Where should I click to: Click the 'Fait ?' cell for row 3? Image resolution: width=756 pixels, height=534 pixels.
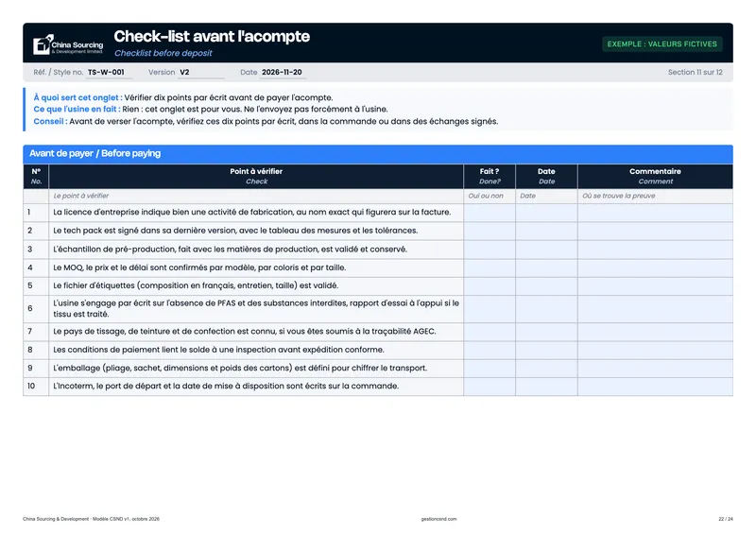tap(490, 250)
